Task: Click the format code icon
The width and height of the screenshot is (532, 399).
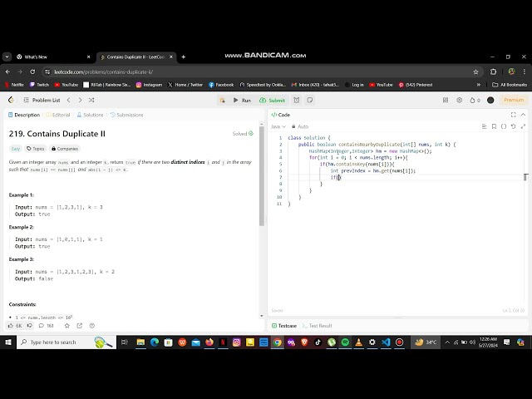Action: click(x=484, y=126)
